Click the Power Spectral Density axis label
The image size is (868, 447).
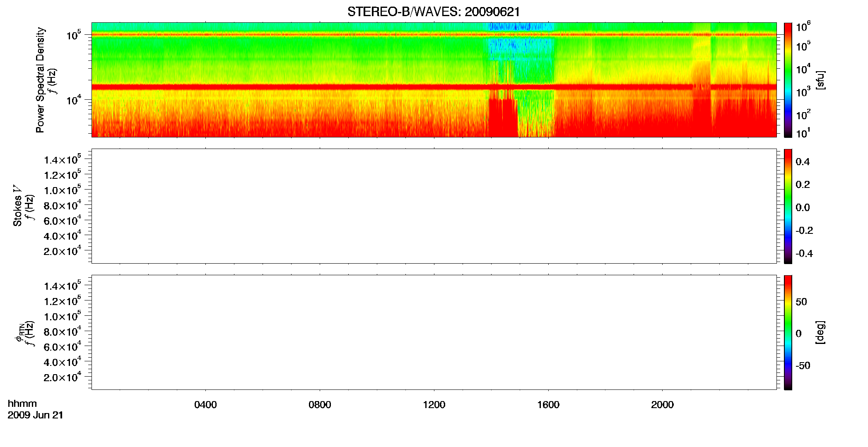pos(40,80)
